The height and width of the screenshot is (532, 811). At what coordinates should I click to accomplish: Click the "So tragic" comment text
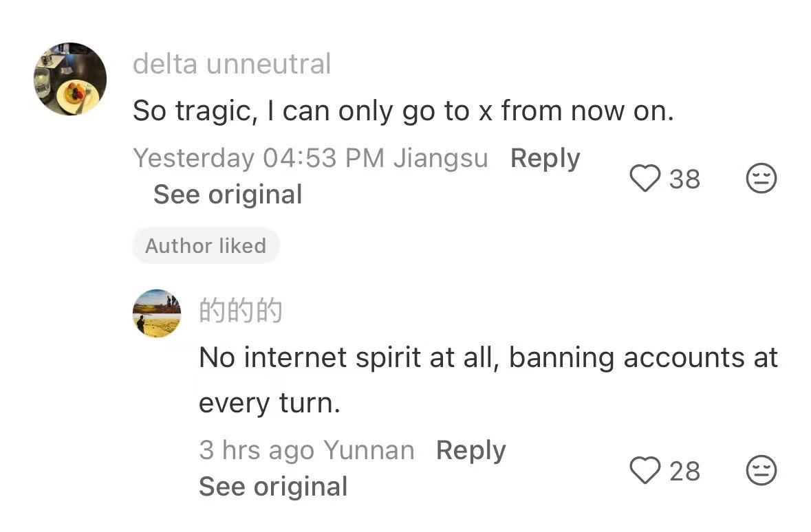tap(402, 110)
